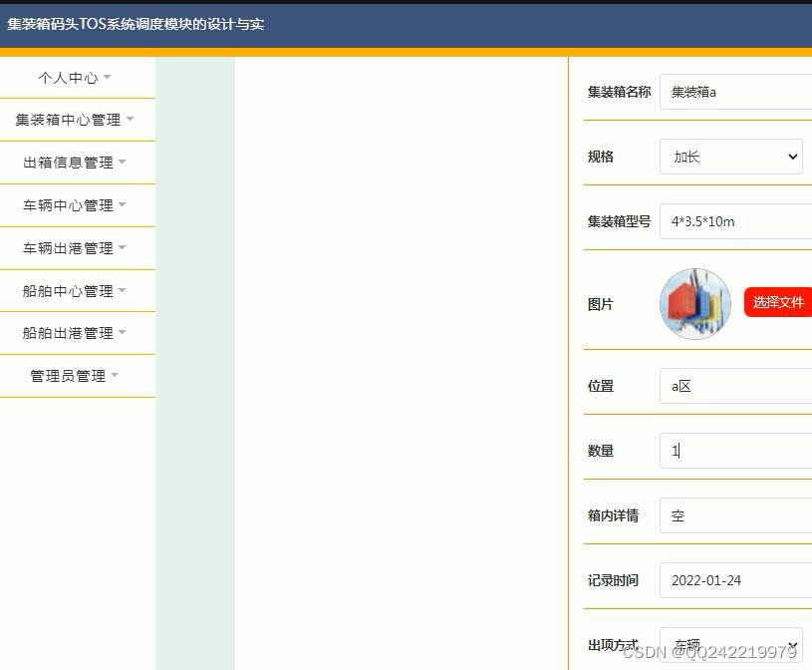This screenshot has height=670, width=812.
Task: Click the 数量 field showing 1
Action: [737, 451]
